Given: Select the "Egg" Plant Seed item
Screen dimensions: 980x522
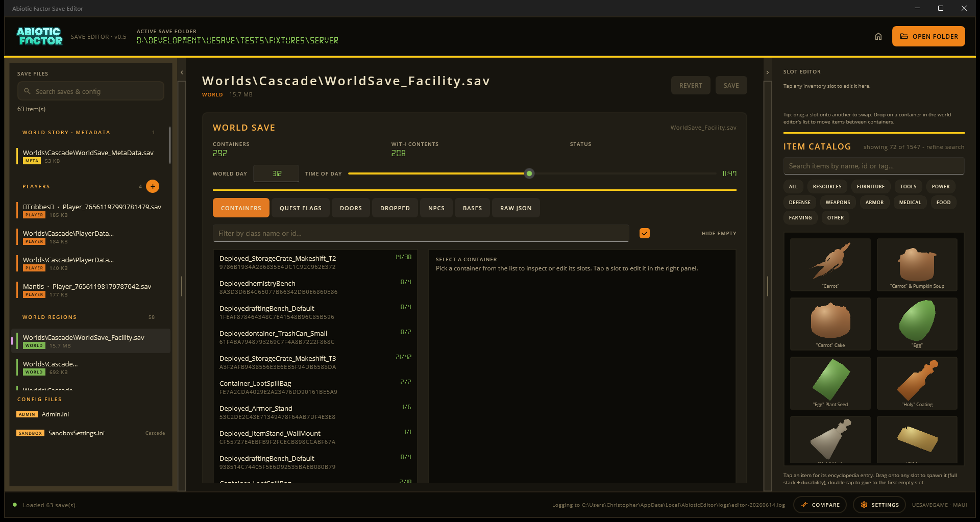Looking at the screenshot, I should click(830, 383).
